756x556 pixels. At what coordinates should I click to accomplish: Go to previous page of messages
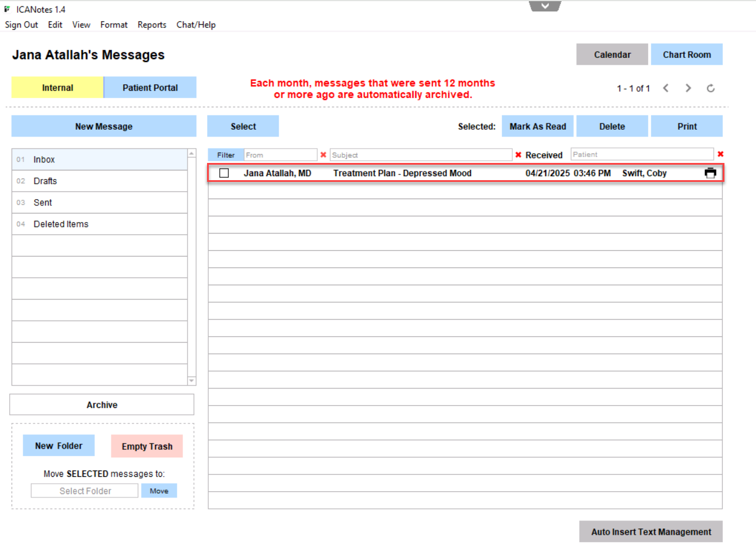click(665, 88)
